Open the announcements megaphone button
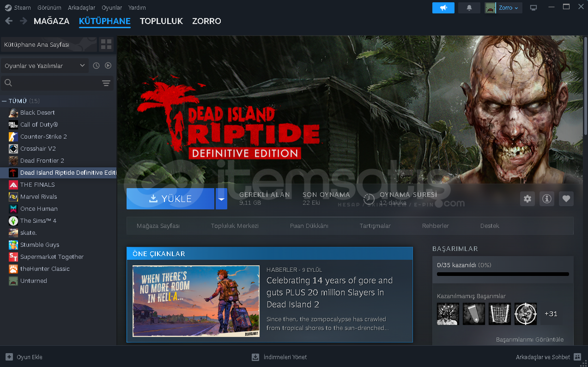Image resolution: width=588 pixels, height=367 pixels. [x=443, y=8]
